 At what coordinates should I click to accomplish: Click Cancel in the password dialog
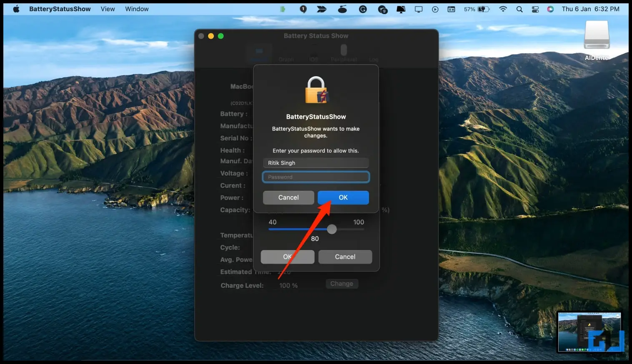coord(288,197)
